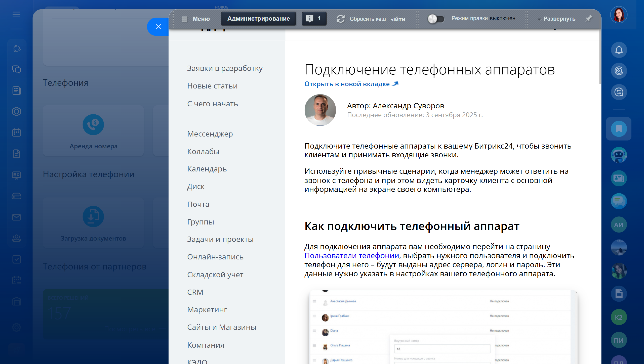644x364 pixels.
Task: Click the Администрирование button
Action: [258, 19]
